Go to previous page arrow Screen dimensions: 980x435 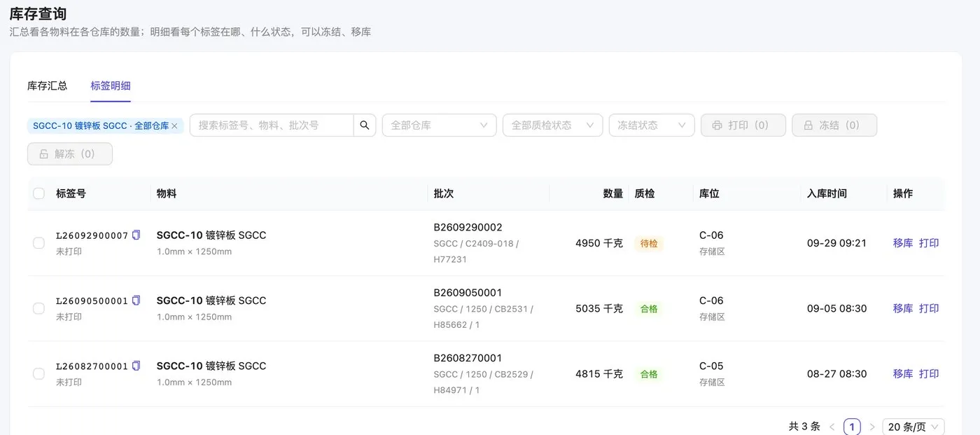point(832,427)
